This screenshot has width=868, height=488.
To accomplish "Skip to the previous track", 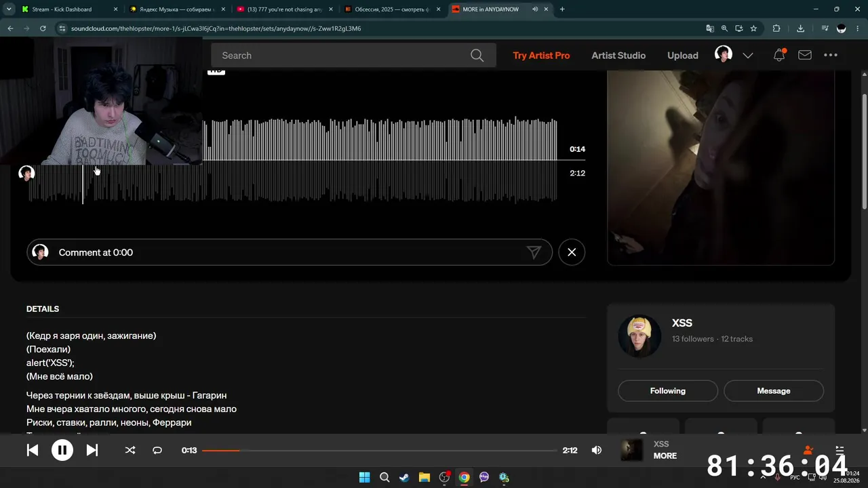I will (33, 450).
